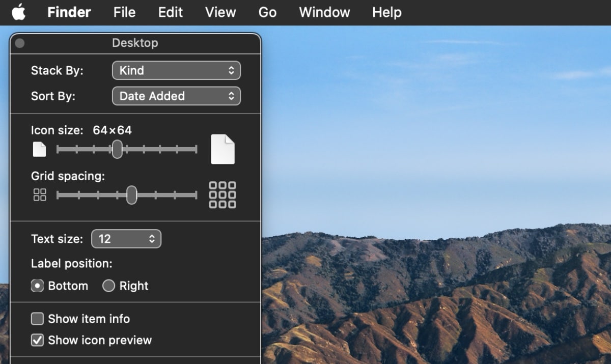This screenshot has height=364, width=611.
Task: Open the Sort By dropdown showing Date Added
Action: pos(176,96)
